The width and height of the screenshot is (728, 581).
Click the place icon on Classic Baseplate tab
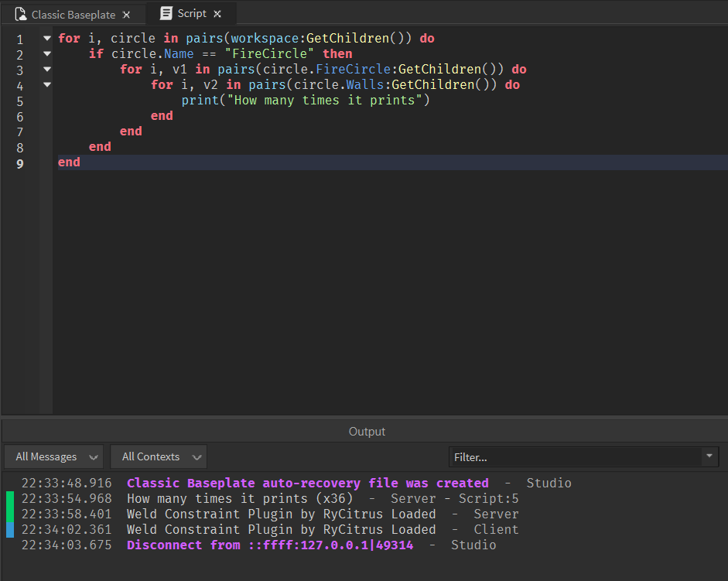pos(20,13)
